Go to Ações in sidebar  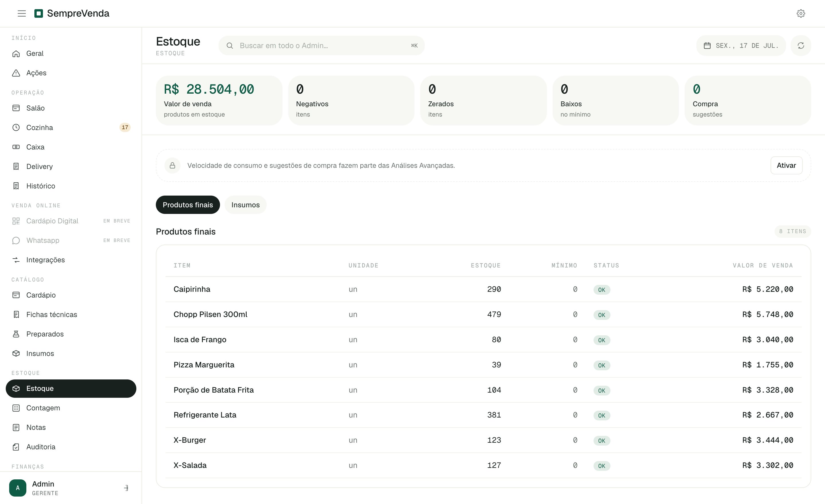71,73
